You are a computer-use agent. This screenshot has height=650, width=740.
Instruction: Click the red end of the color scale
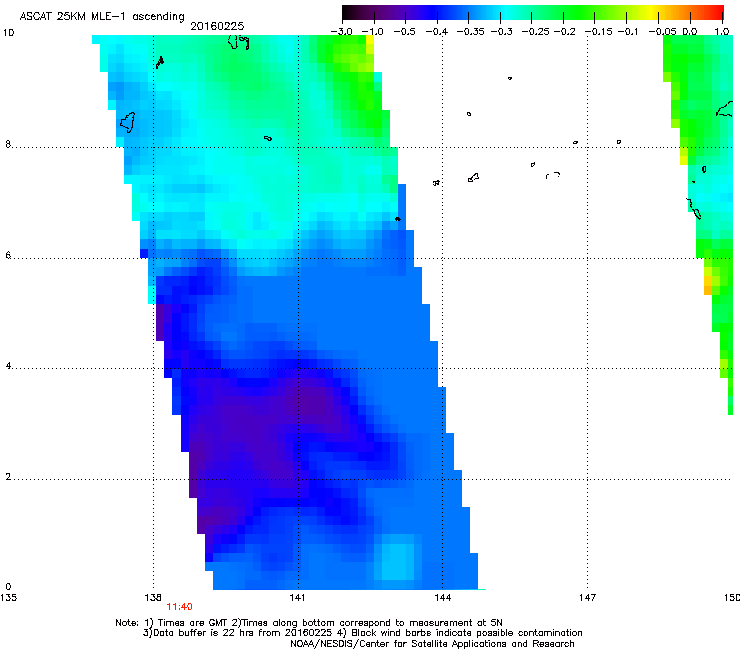[715, 12]
